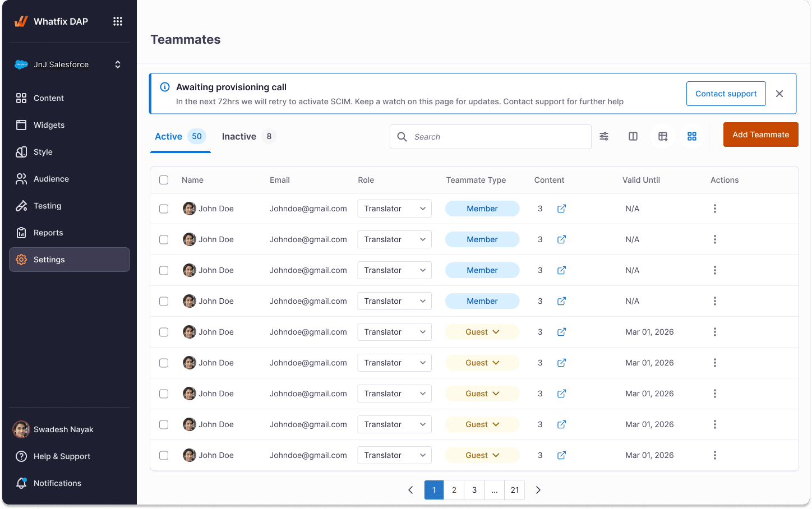
Task: Jump to page 21
Action: tap(515, 490)
